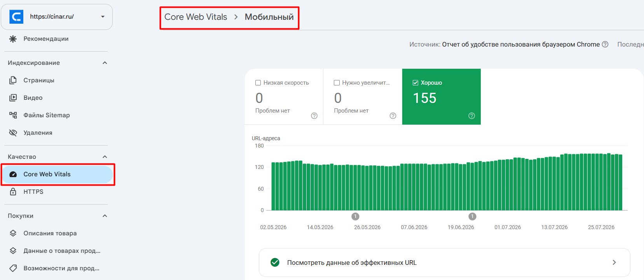Click help icon in Хорошо card
Image resolution: width=644 pixels, height=280 pixels.
[x=472, y=116]
